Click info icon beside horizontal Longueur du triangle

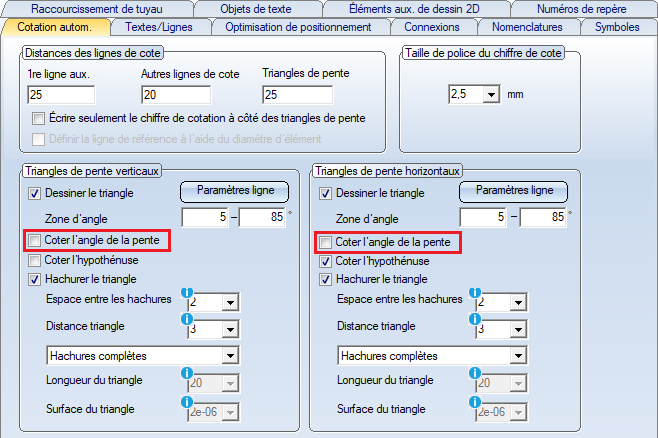point(475,373)
